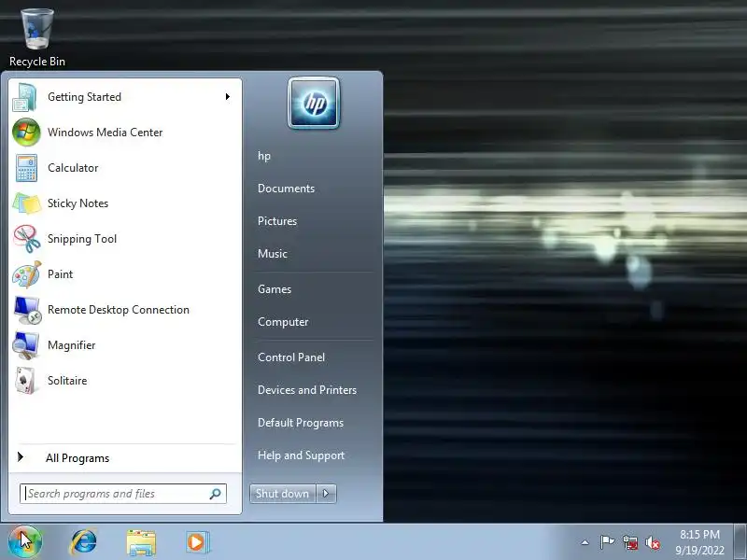Open the hp user folder
The width and height of the screenshot is (747, 560).
(264, 156)
